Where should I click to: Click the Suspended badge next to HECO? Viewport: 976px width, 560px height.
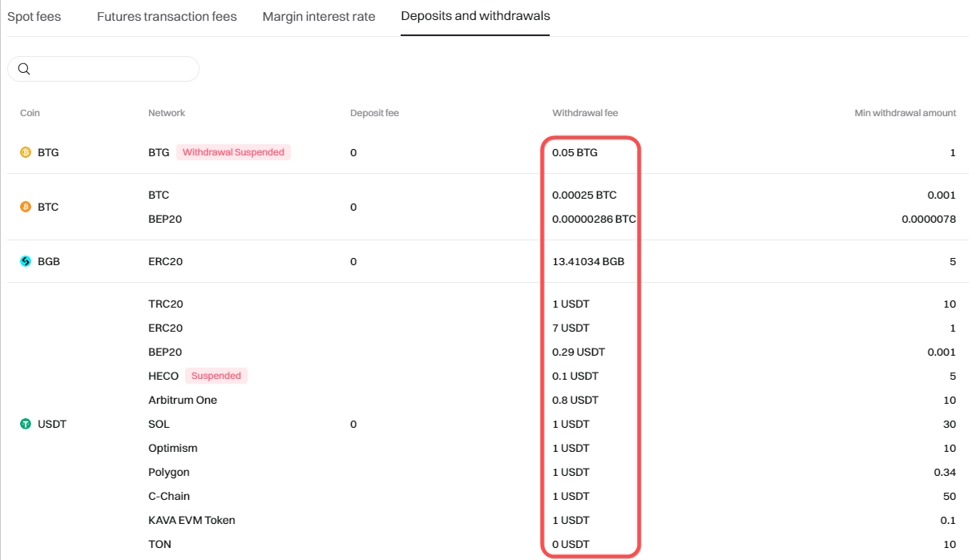point(216,376)
